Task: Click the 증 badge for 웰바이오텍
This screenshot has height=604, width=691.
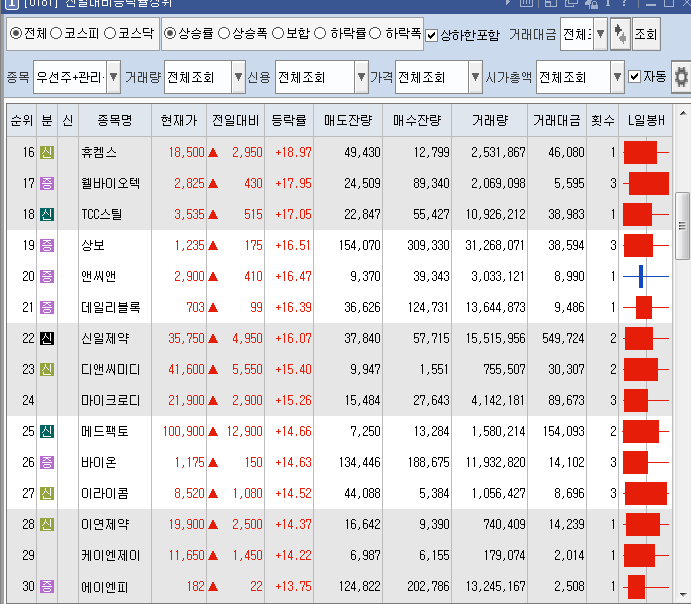Action: (x=47, y=183)
